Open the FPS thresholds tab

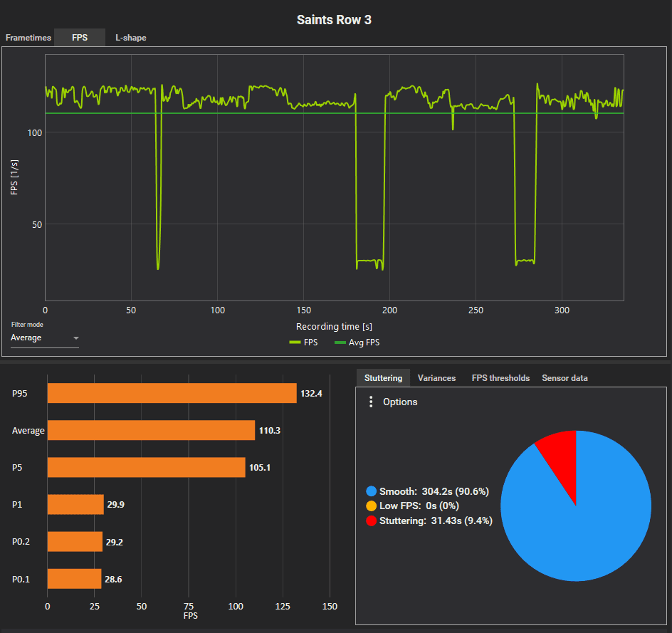pos(500,378)
